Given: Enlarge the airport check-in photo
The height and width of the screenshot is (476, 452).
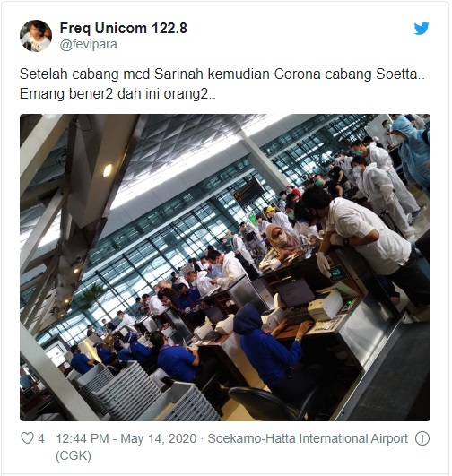Looking at the screenshot, I should (225, 267).
